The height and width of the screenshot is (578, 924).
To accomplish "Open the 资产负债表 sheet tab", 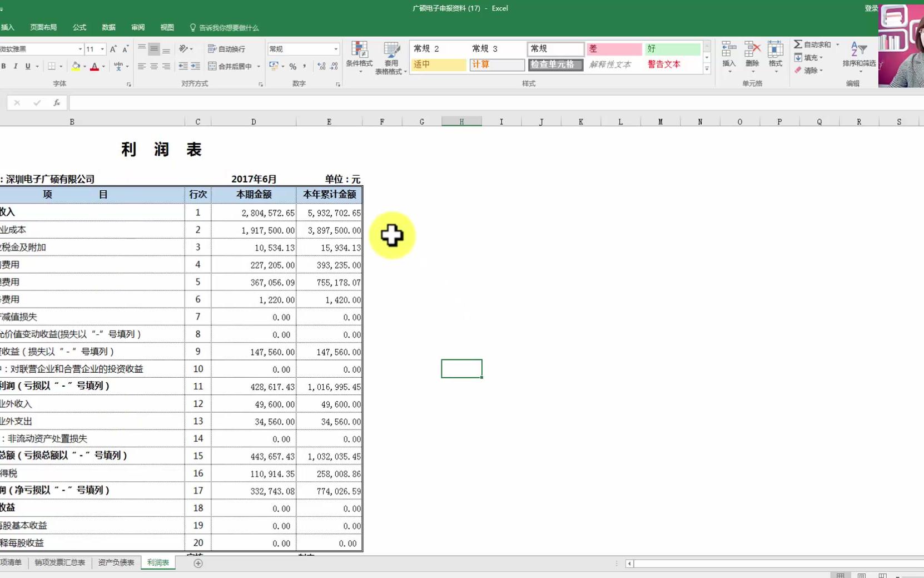I will (116, 562).
